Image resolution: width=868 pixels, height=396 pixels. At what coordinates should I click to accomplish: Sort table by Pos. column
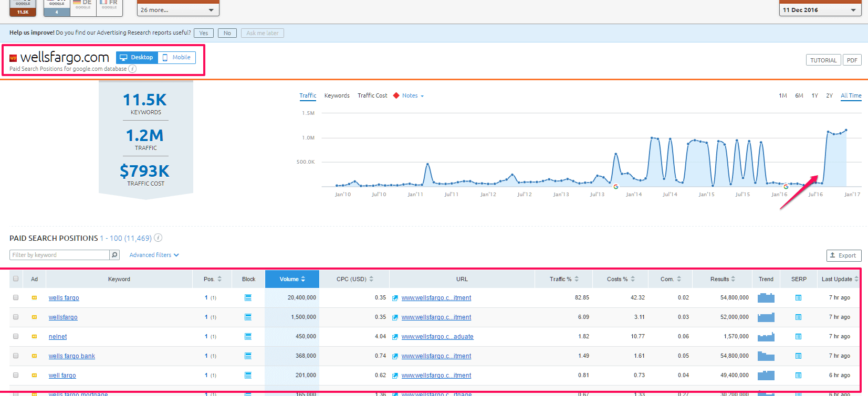pyautogui.click(x=213, y=279)
